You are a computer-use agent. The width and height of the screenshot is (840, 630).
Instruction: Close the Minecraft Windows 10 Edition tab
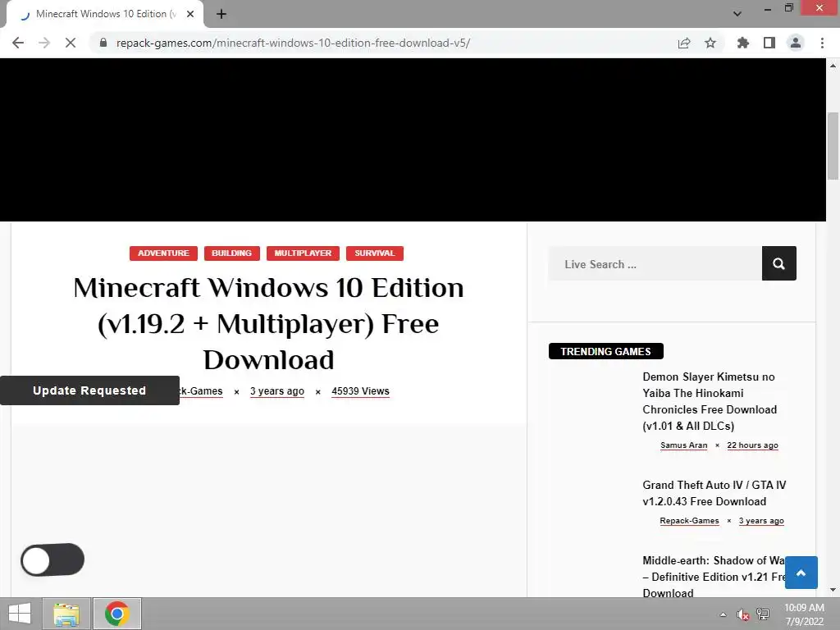point(190,14)
